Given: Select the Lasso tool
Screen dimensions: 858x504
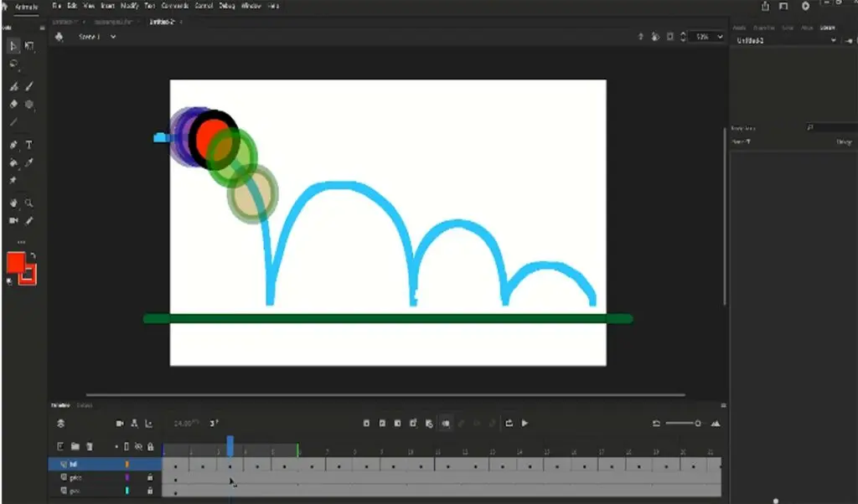Looking at the screenshot, I should [x=13, y=64].
